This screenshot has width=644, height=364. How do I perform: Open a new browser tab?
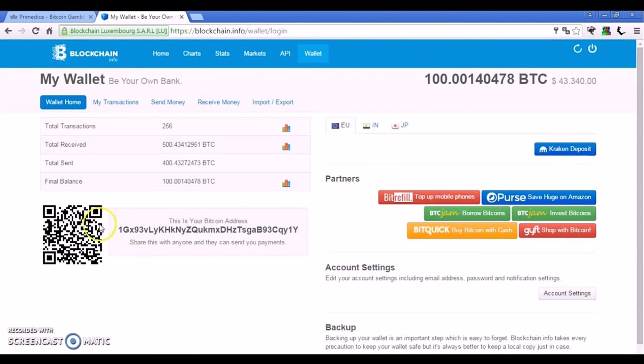click(x=196, y=17)
